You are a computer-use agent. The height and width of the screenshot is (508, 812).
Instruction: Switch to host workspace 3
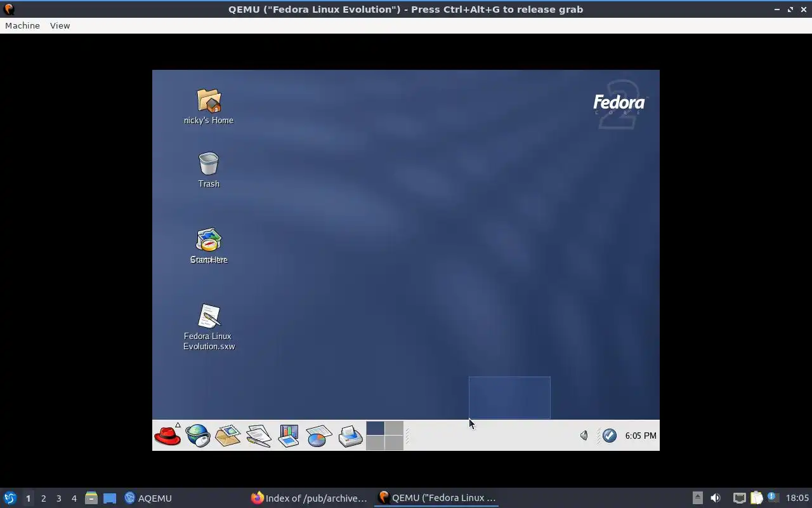pos(58,498)
